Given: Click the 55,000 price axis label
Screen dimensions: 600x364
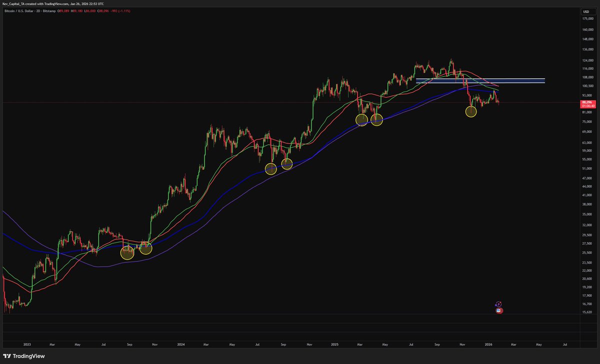Looking at the screenshot, I should coord(586,159).
